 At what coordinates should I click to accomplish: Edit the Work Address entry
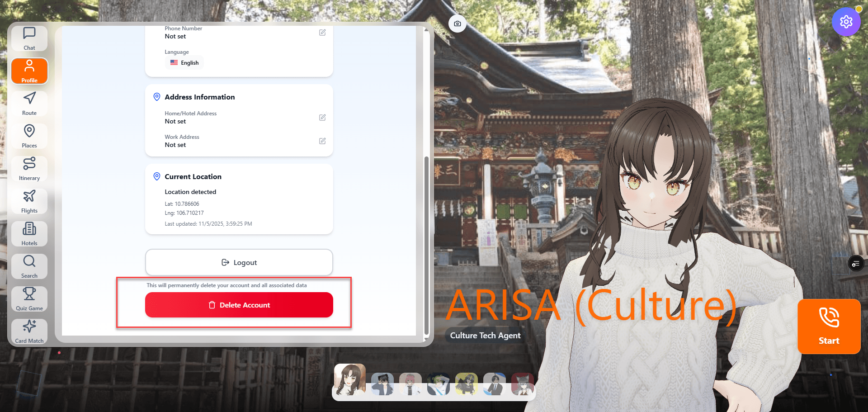point(322,141)
